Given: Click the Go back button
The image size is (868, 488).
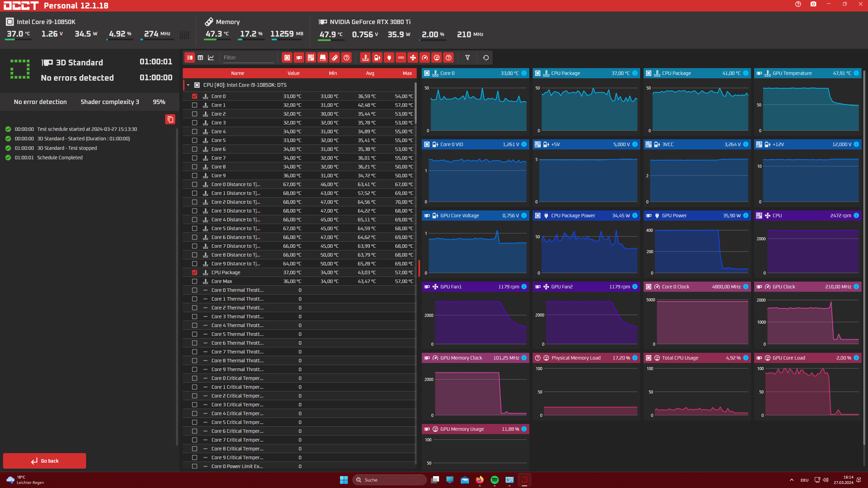Looking at the screenshot, I should pyautogui.click(x=45, y=461).
